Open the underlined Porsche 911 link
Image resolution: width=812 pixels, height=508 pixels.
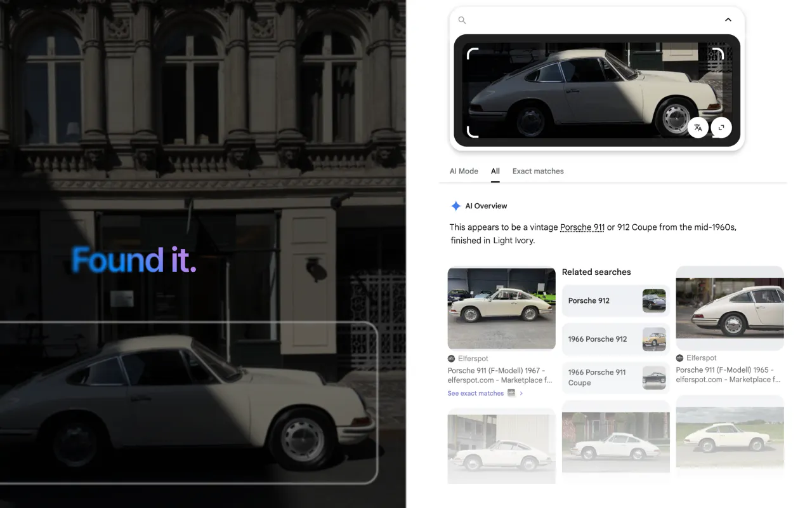[x=582, y=227]
